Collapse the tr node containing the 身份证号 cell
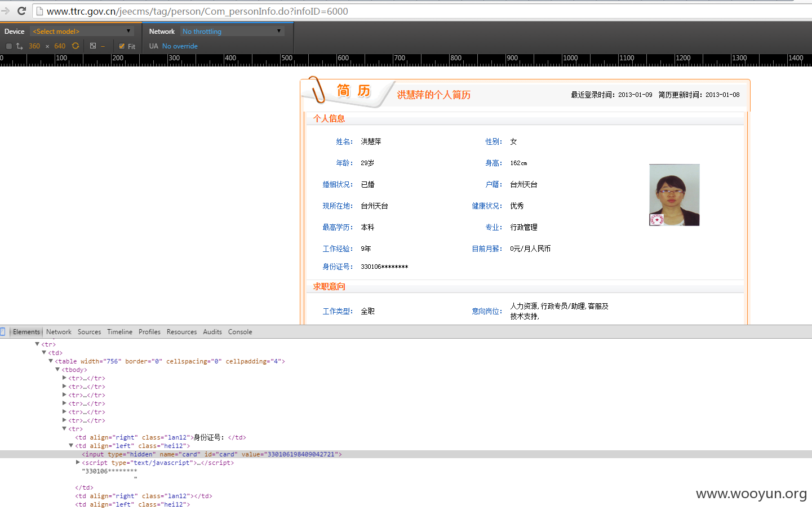 [x=64, y=428]
